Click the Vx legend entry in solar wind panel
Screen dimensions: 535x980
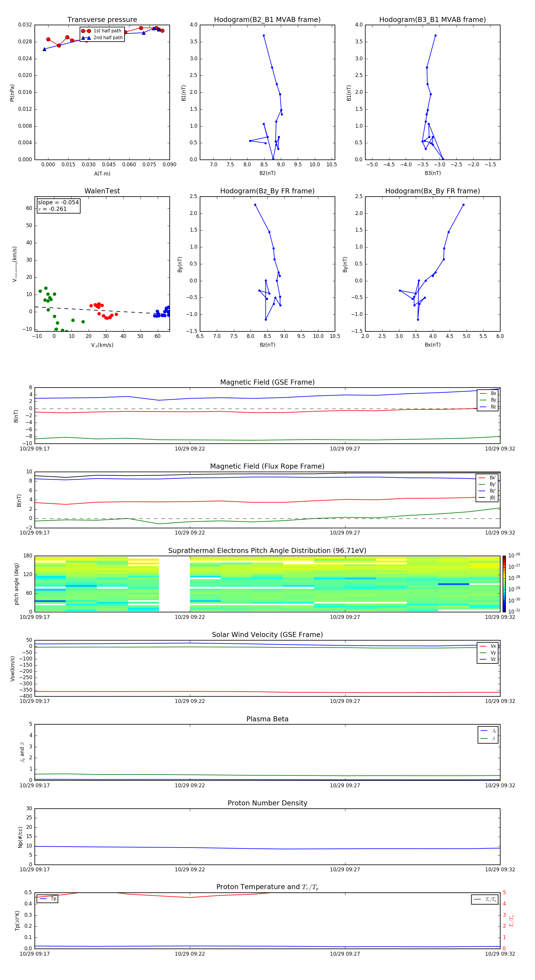tap(488, 646)
